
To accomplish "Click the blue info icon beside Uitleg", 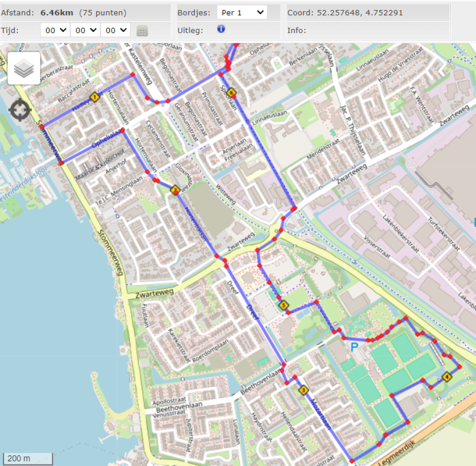I will click(x=221, y=29).
